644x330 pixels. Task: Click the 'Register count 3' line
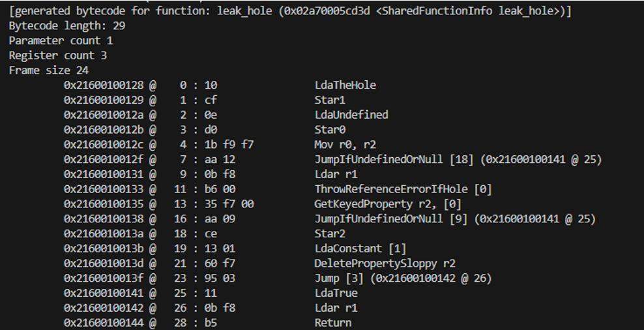coord(58,55)
